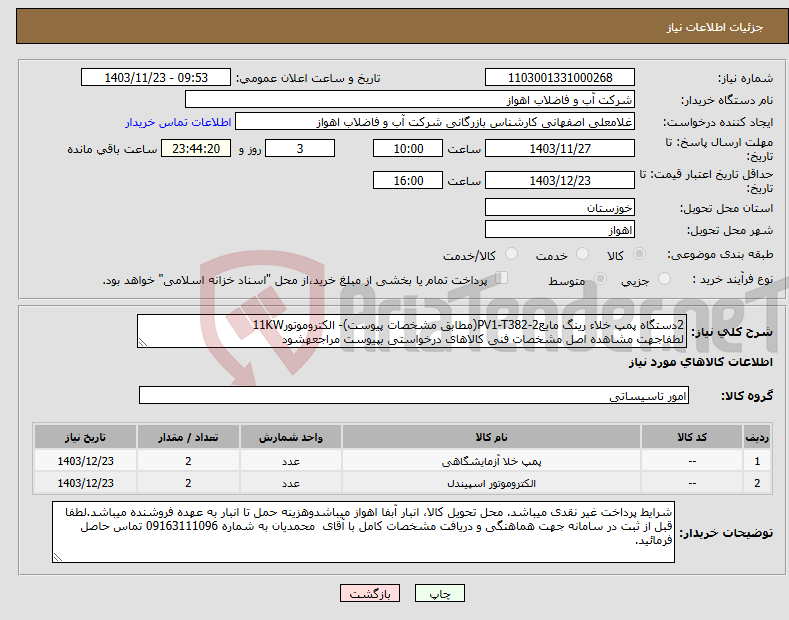789x620 pixels.
Task: Click the need date cell in row 2
Action: coord(85,483)
